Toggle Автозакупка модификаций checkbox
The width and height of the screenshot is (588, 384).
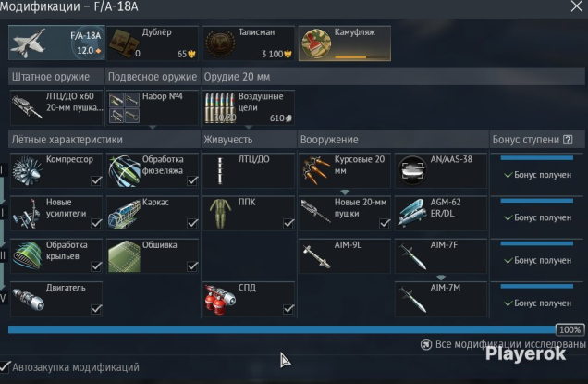point(5,366)
